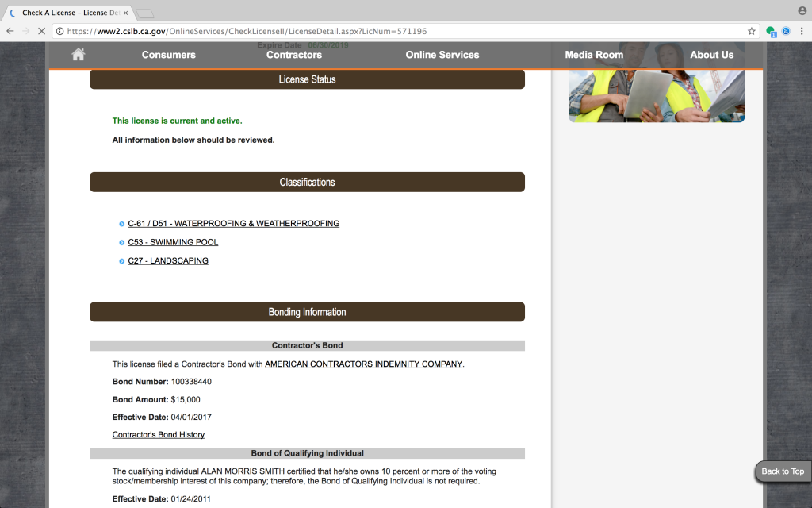The width and height of the screenshot is (812, 508).
Task: Click the info bullet beside C53 Swimming Pool
Action: [121, 242]
